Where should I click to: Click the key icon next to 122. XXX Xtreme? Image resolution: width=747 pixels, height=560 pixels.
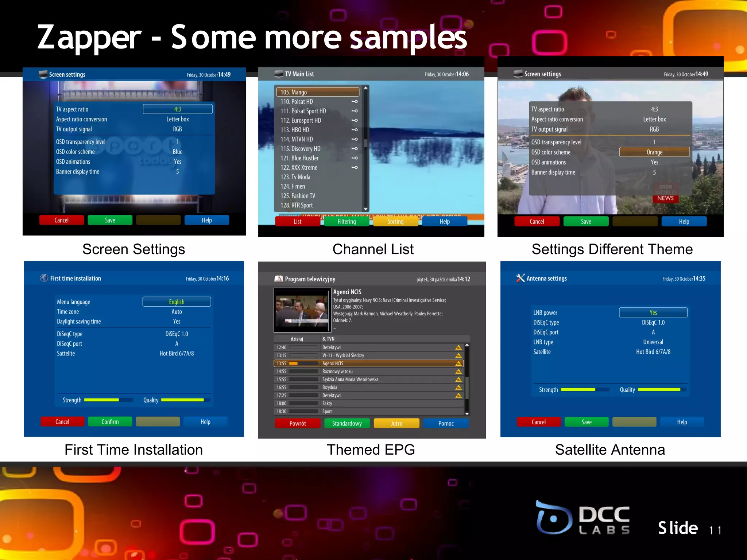[355, 168]
